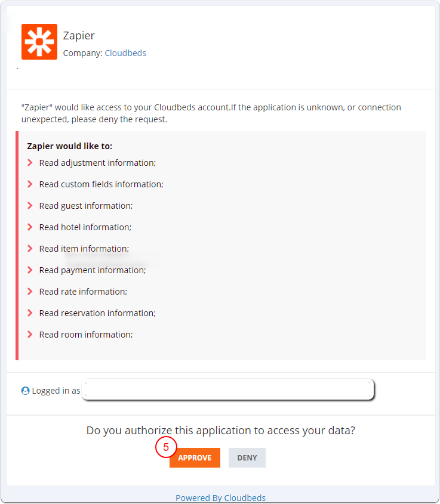This screenshot has width=440, height=504.
Task: Click the APPROVE button
Action: pyautogui.click(x=195, y=457)
